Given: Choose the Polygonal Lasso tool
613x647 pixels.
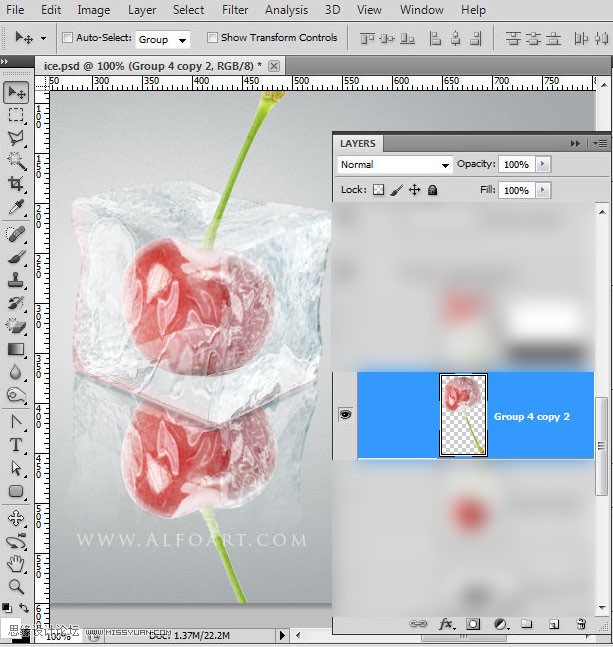Looking at the screenshot, I should coord(16,138).
